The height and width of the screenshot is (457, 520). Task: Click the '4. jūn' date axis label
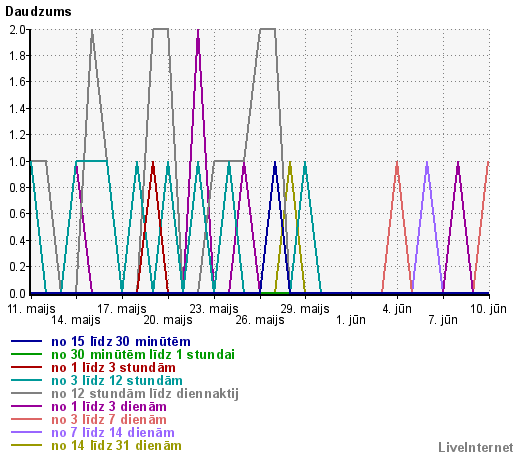(397, 309)
